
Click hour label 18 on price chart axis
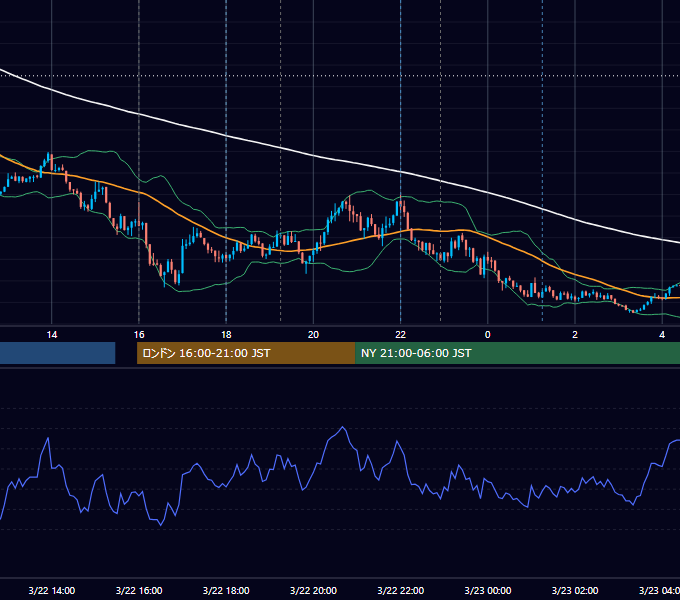[226, 335]
